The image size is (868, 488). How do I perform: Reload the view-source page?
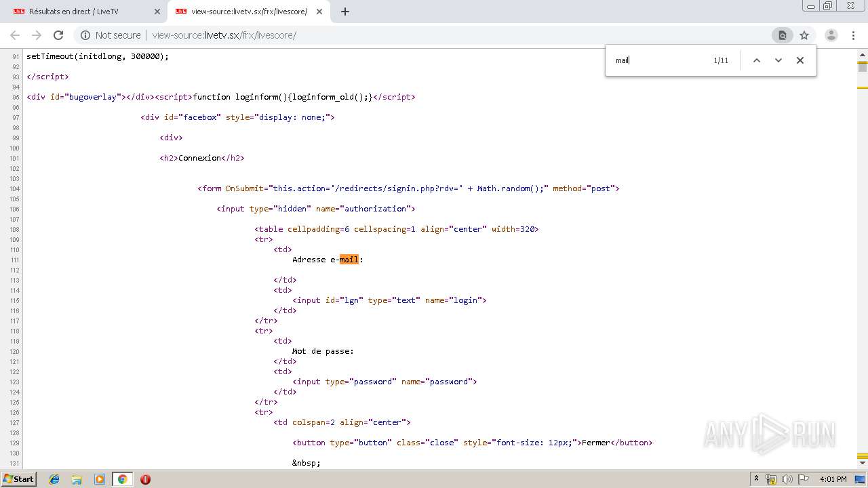(x=58, y=35)
